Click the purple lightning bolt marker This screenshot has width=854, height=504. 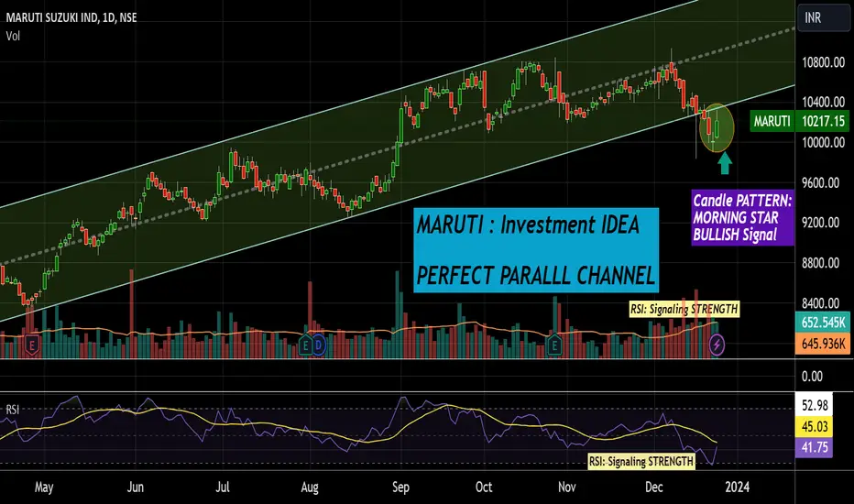coord(717,345)
